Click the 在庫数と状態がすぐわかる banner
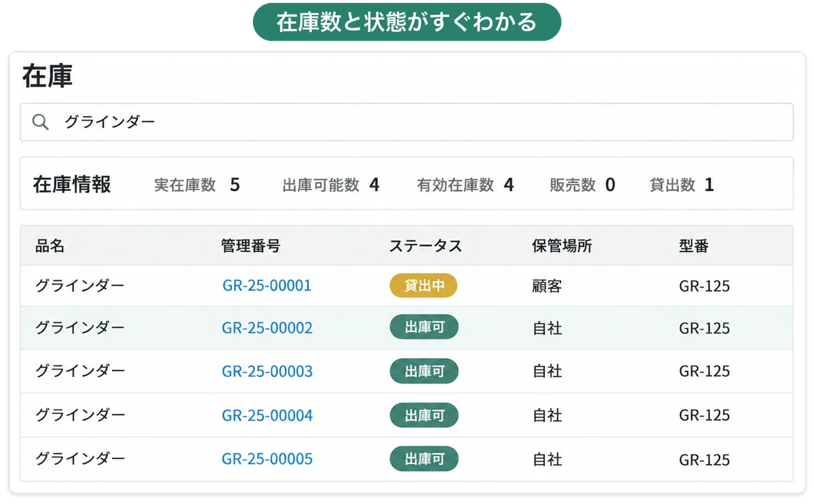Viewport: 814px width, 504px height. click(x=407, y=22)
